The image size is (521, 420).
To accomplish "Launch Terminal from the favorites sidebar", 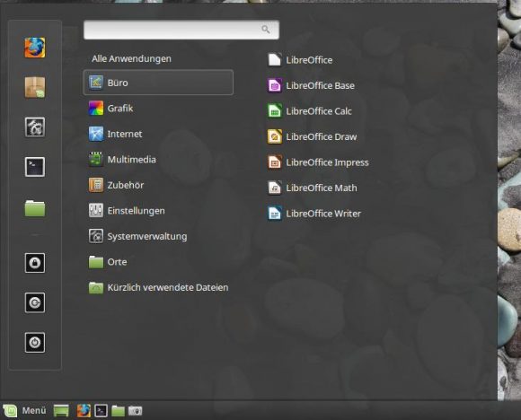I will (35, 167).
